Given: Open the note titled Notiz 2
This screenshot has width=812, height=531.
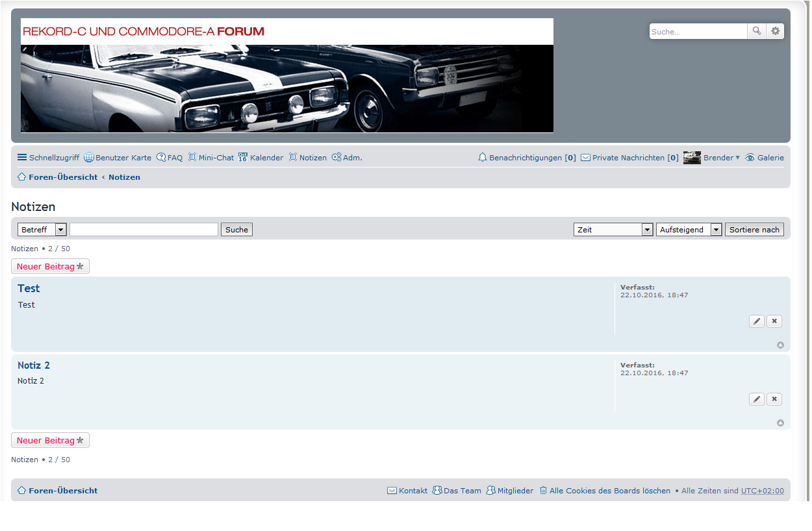Looking at the screenshot, I should click(x=34, y=365).
